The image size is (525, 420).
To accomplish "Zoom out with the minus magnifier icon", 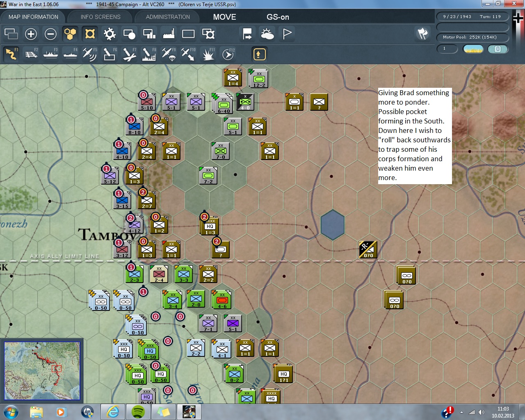I will (x=50, y=34).
